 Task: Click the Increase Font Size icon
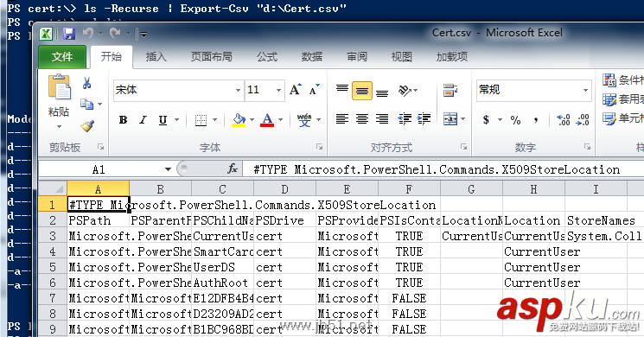[x=296, y=90]
